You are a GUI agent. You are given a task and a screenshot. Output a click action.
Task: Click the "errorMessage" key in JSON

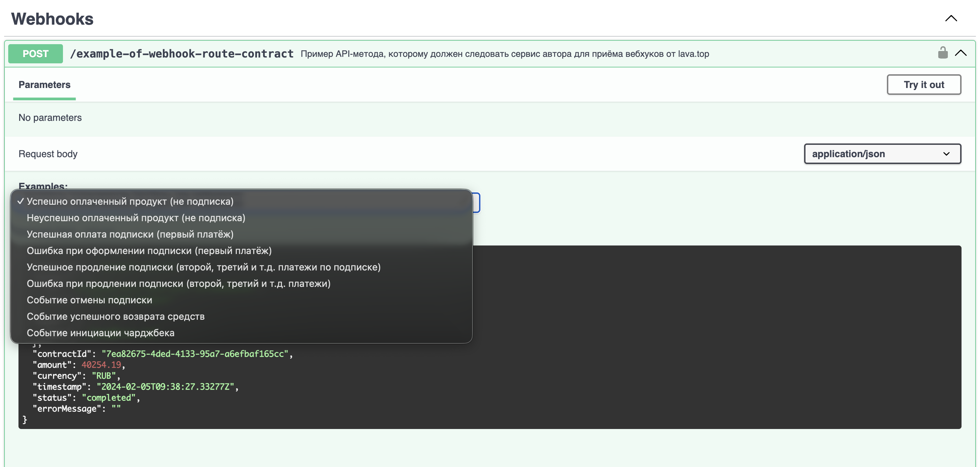coord(67,409)
